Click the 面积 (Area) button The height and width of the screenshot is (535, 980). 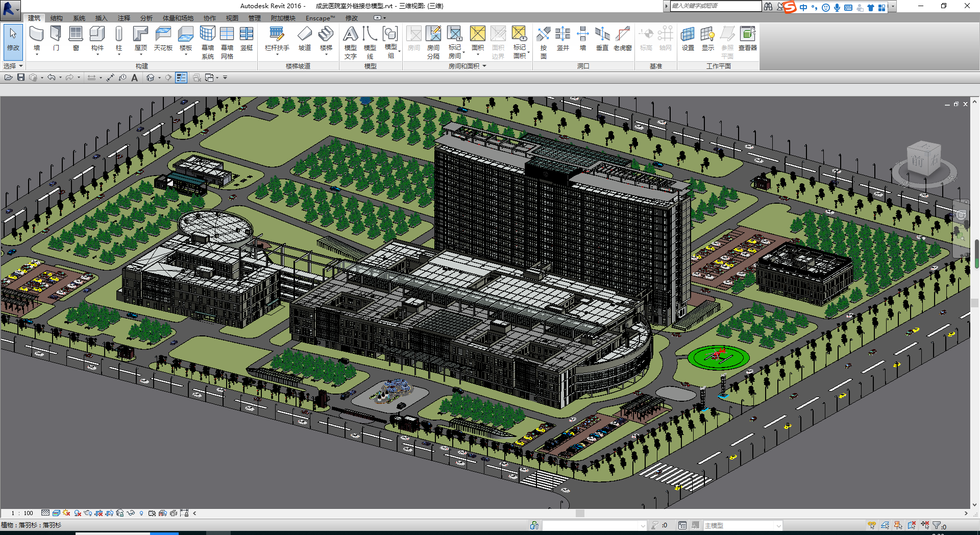click(478, 39)
